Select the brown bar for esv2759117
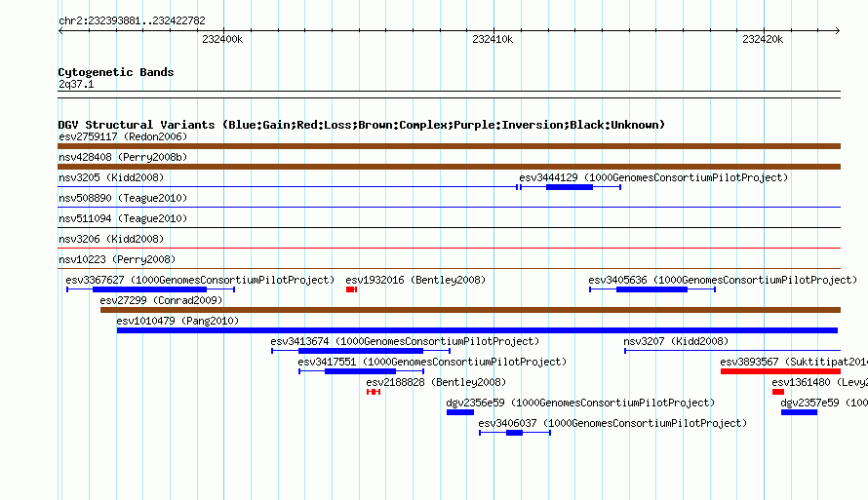The image size is (868, 500). 449,146
